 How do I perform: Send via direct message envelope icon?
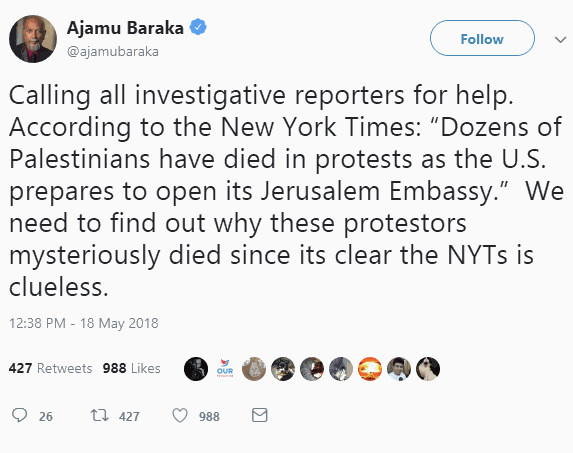259,415
